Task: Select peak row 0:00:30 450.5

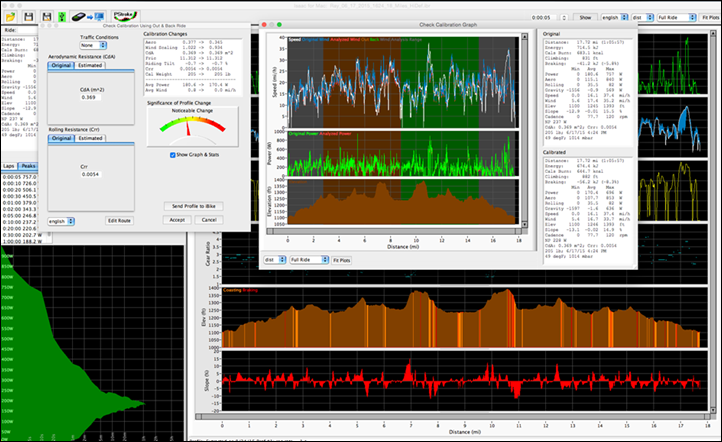Action: [19, 196]
